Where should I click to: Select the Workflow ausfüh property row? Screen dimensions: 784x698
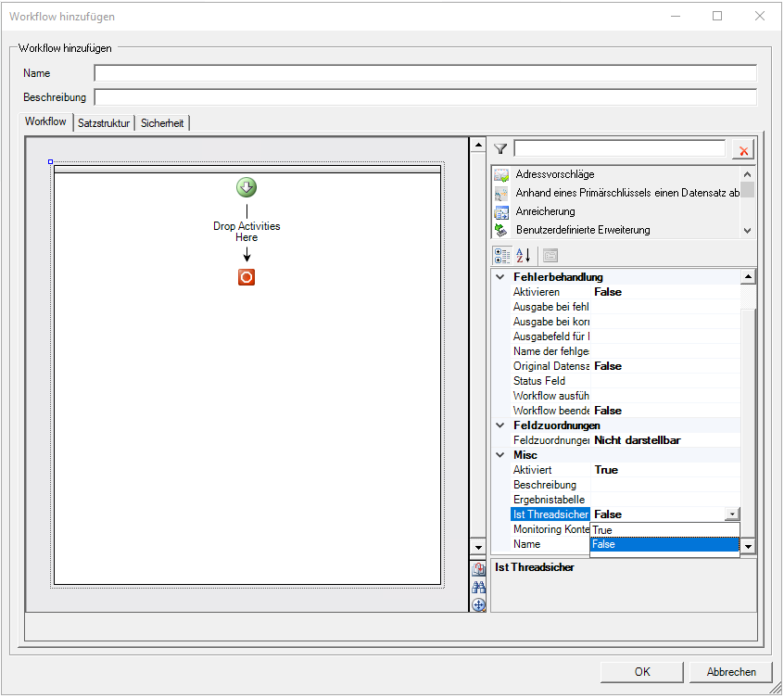pyautogui.click(x=626, y=396)
